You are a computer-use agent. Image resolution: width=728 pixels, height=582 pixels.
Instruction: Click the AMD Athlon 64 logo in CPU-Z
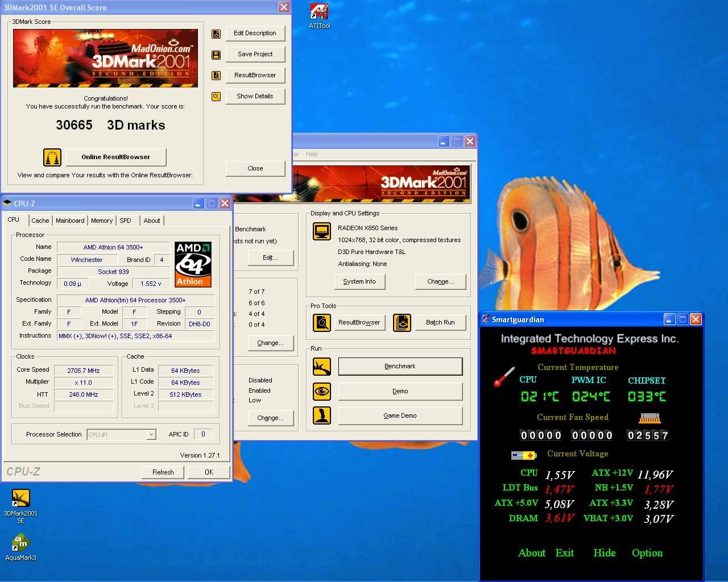coord(193,264)
